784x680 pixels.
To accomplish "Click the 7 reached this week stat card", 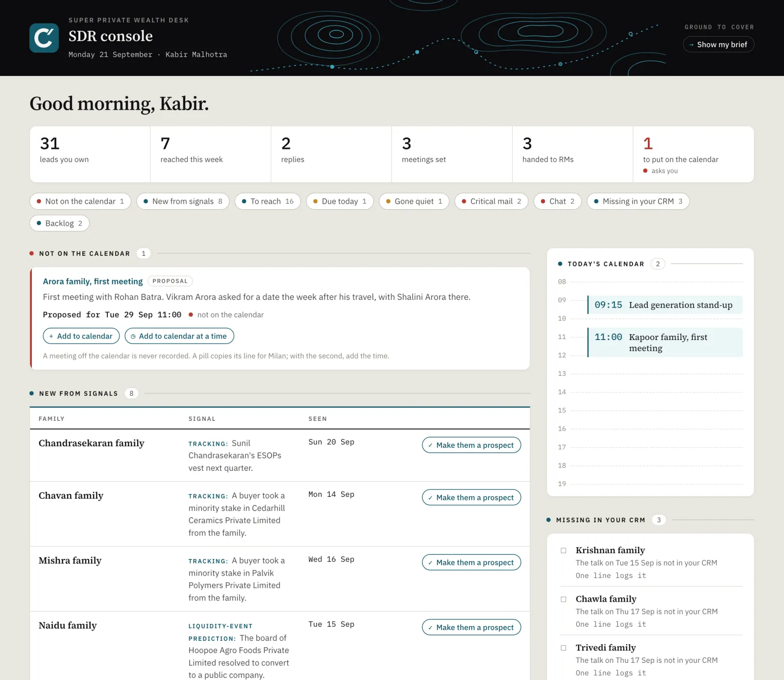I will click(211, 154).
